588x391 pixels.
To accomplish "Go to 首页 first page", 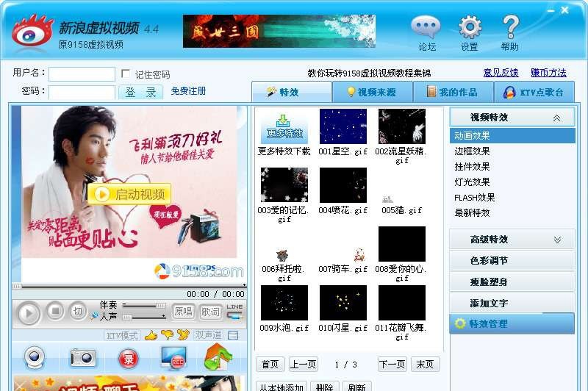I will (270, 365).
